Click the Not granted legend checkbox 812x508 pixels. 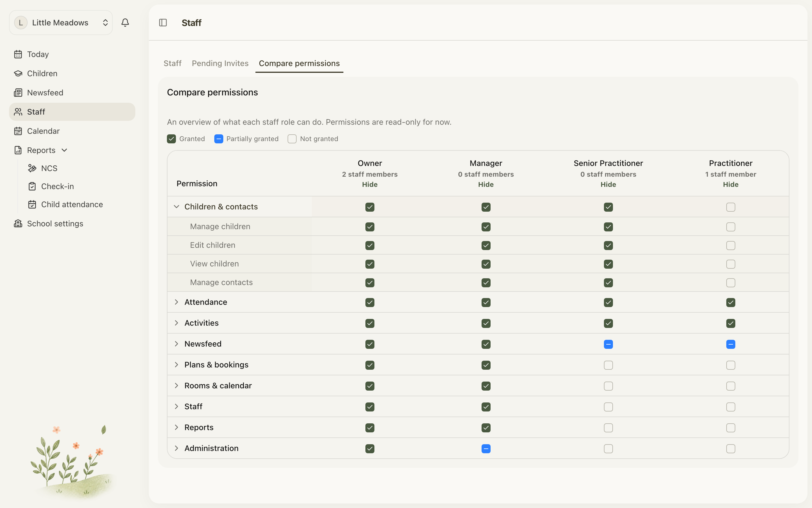tap(292, 139)
